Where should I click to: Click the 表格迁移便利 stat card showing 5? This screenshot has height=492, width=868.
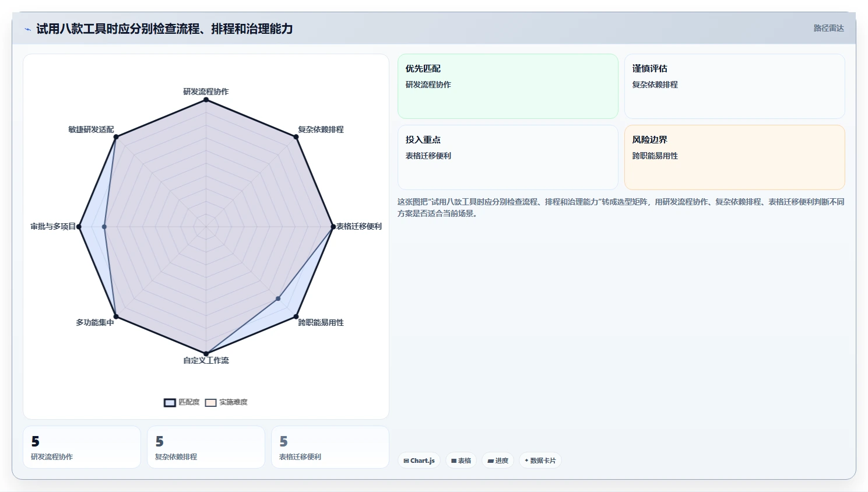pos(330,447)
